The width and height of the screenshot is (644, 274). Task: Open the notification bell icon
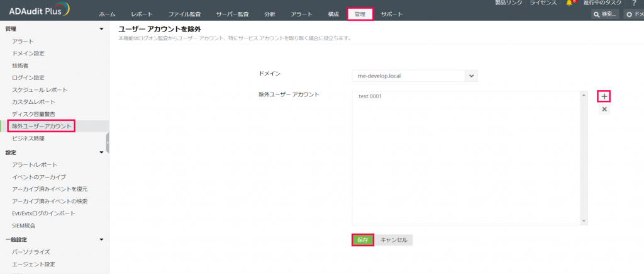click(x=569, y=3)
